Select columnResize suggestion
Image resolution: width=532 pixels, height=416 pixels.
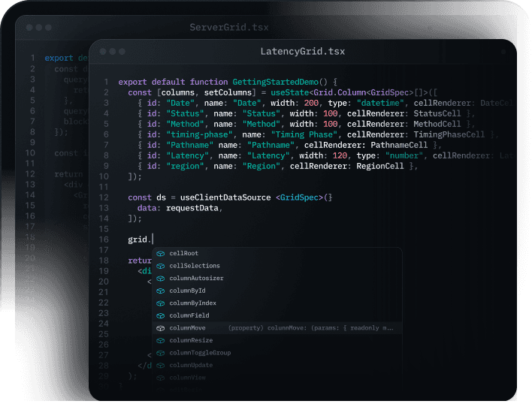click(277, 340)
